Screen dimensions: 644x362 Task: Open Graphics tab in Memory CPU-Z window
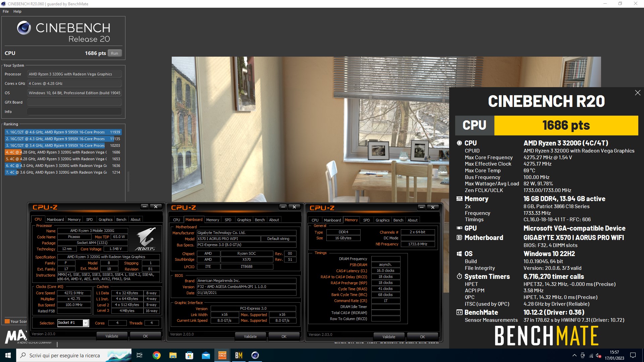pyautogui.click(x=382, y=220)
